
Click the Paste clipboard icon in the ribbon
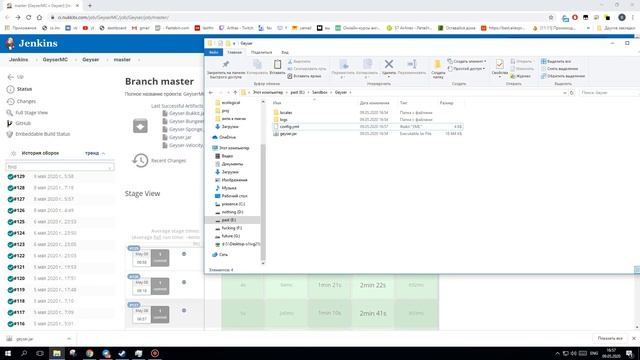[x=278, y=64]
